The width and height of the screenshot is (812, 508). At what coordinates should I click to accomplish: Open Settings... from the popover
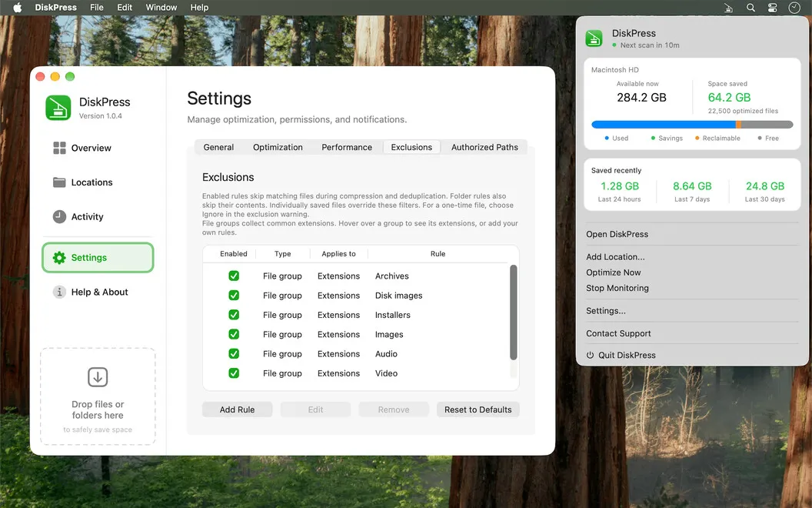point(606,311)
